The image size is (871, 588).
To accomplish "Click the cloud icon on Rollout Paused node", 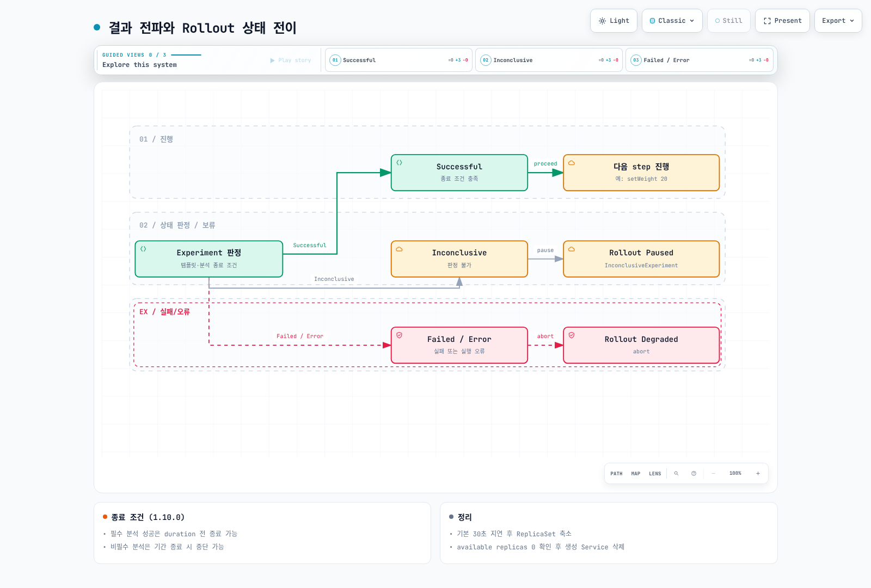I will (x=572, y=249).
